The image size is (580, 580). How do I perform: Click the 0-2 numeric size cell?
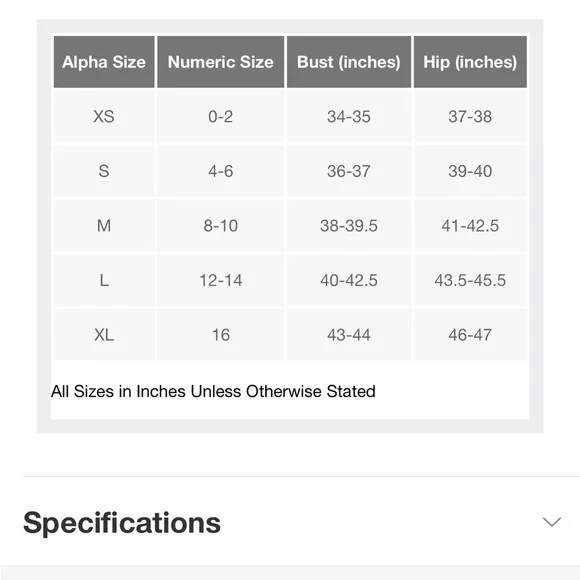[220, 117]
